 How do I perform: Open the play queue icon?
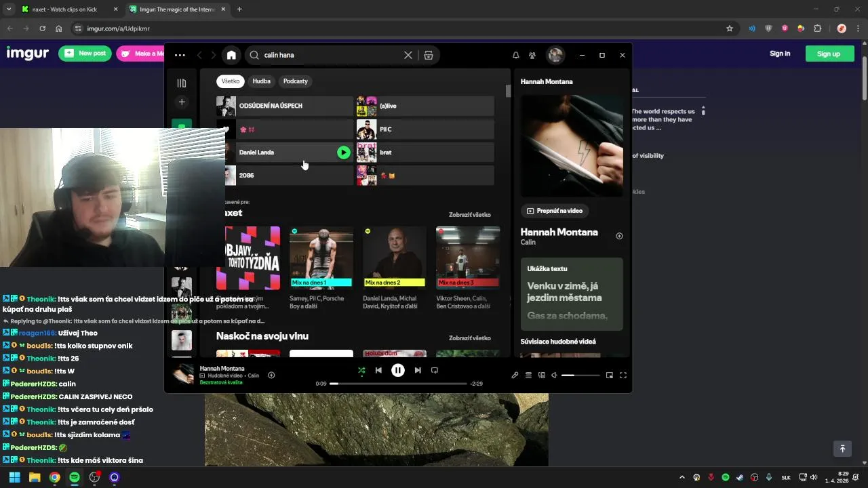tap(528, 375)
